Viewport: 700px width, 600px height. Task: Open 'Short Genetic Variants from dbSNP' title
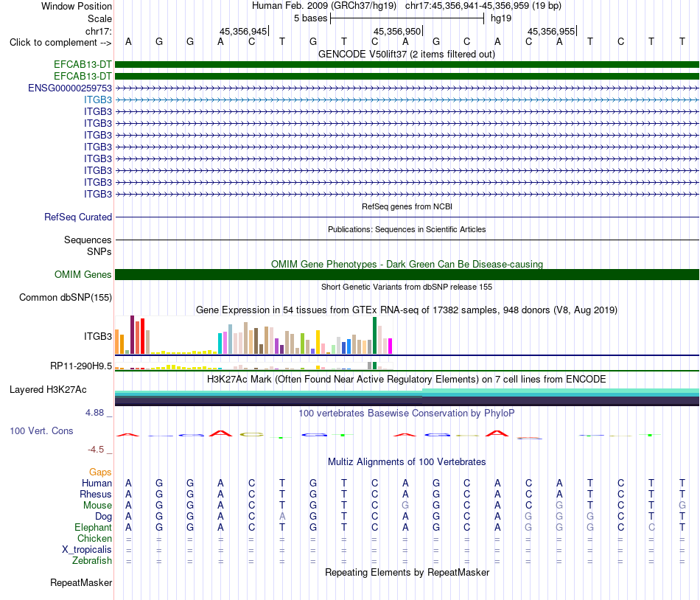coord(406,287)
